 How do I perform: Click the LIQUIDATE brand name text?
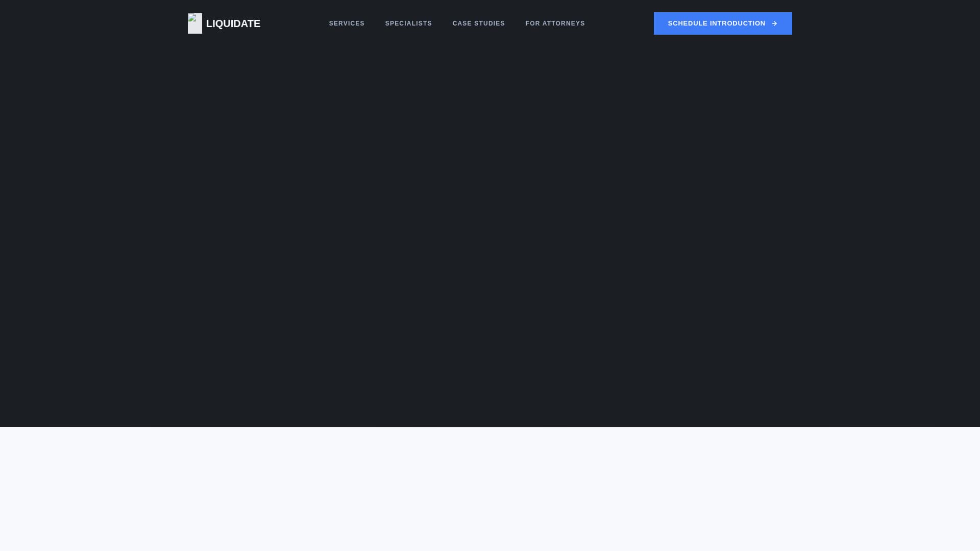(233, 23)
